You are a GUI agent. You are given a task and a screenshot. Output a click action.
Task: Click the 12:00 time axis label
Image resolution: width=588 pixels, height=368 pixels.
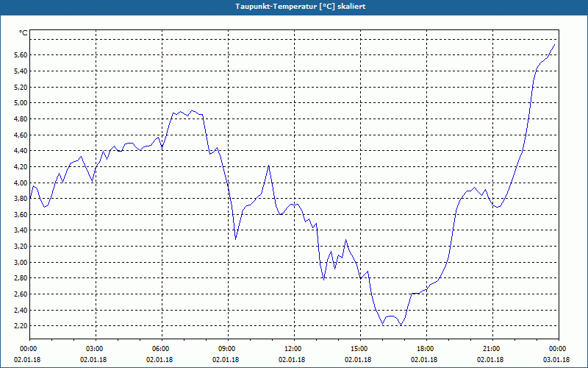point(295,349)
